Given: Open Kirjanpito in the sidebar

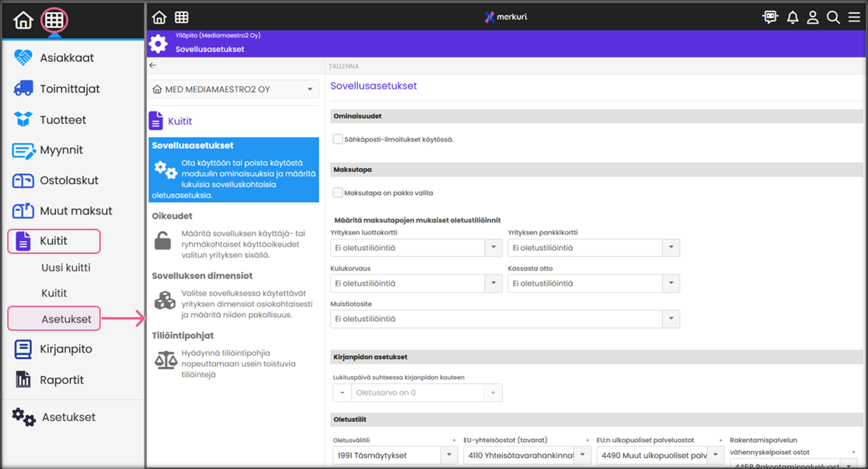Looking at the screenshot, I should [x=66, y=349].
